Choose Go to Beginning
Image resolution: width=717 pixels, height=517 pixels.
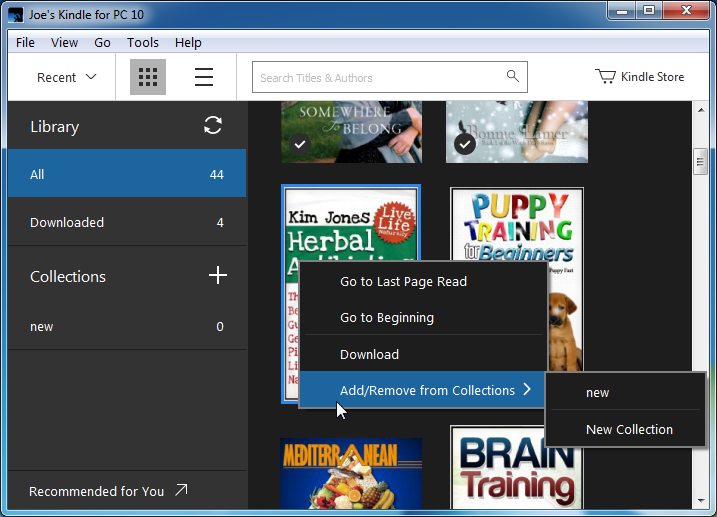(423, 317)
